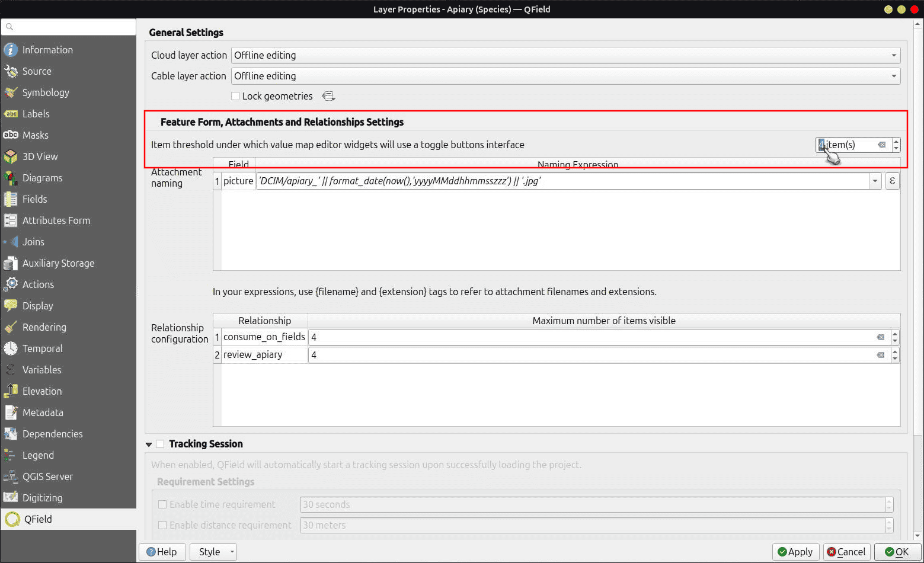Click the 3D View cube icon

pos(11,156)
